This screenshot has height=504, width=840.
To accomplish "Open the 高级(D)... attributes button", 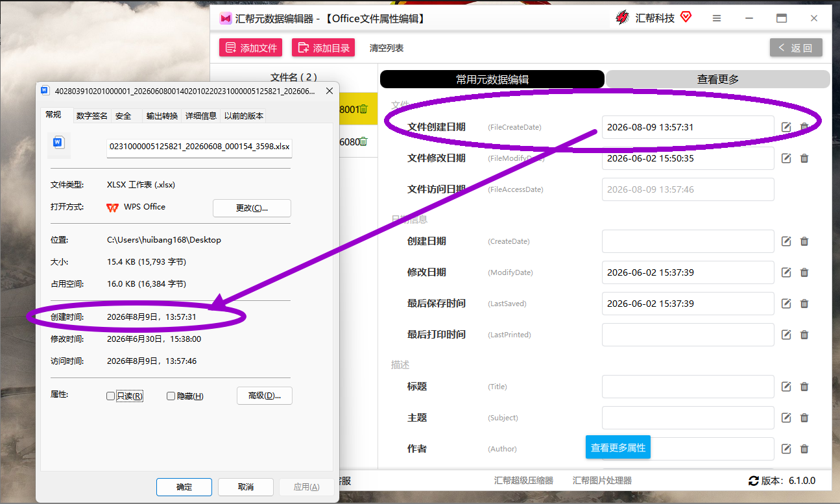I will click(265, 396).
